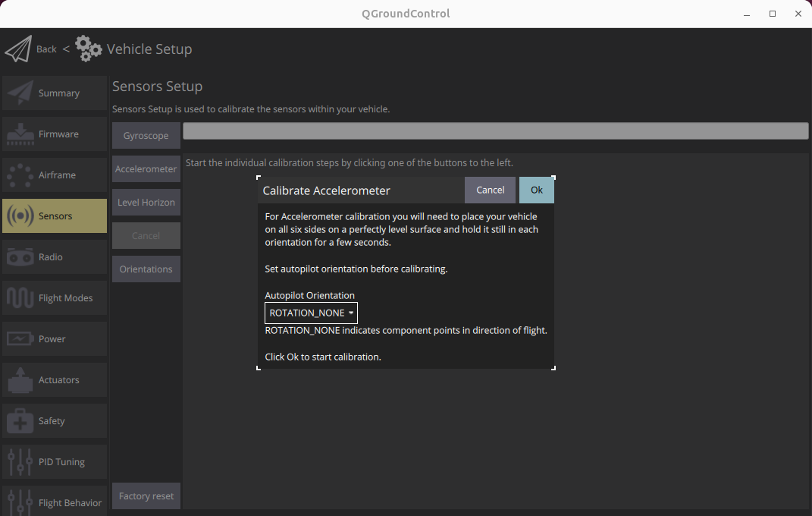Click the Flight Behavior sliders icon
The image size is (812, 516).
click(20, 502)
